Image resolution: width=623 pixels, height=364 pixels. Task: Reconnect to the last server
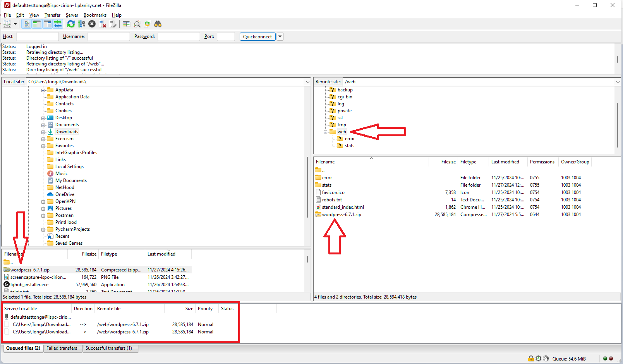[113, 24]
